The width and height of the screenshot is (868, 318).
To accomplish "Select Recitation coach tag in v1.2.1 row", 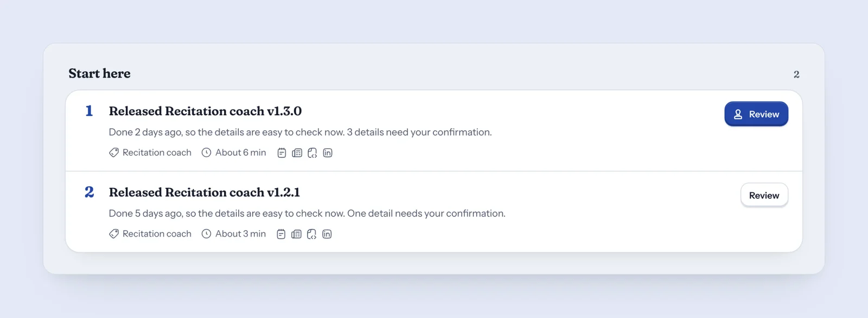I will pyautogui.click(x=157, y=234).
